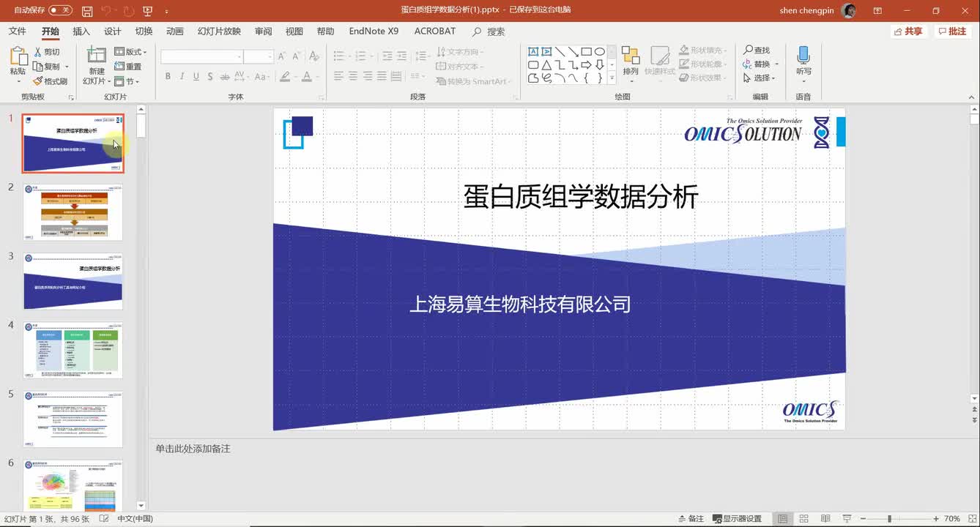This screenshot has width=980, height=527.
Task: Toggle the AutoSave (自动保存) switch
Action: point(60,10)
